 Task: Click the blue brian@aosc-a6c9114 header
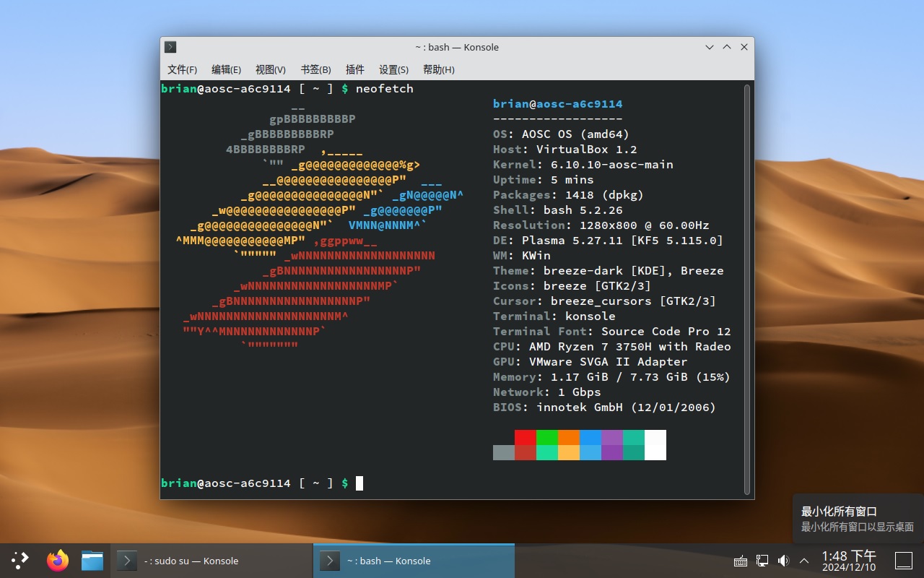coord(558,104)
